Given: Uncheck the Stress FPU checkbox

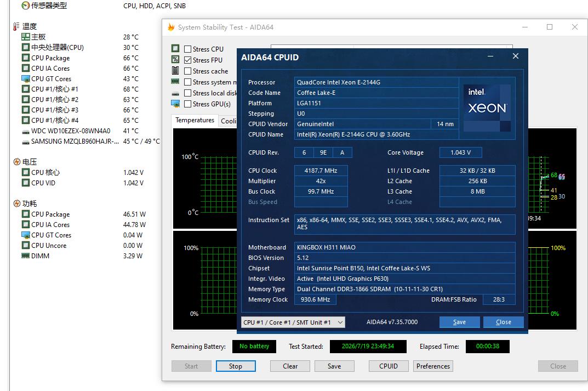Looking at the screenshot, I should (188, 60).
